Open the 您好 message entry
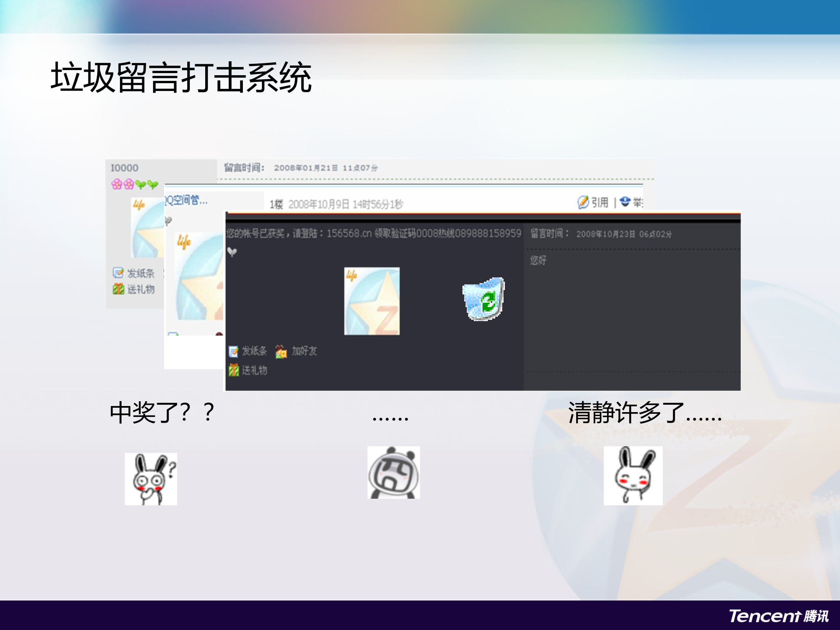 [537, 259]
